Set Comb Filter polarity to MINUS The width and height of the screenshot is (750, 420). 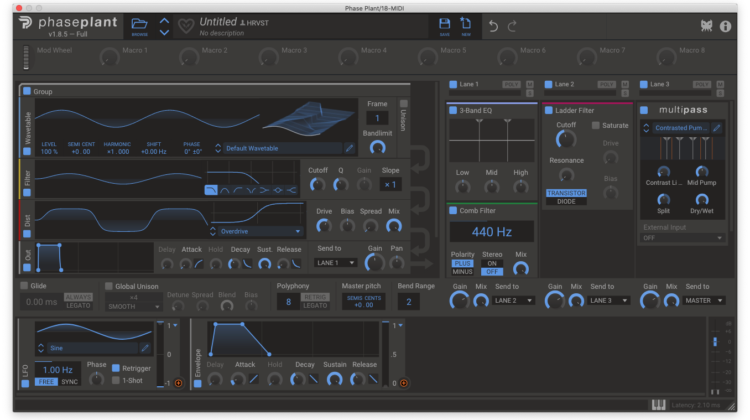coord(462,272)
